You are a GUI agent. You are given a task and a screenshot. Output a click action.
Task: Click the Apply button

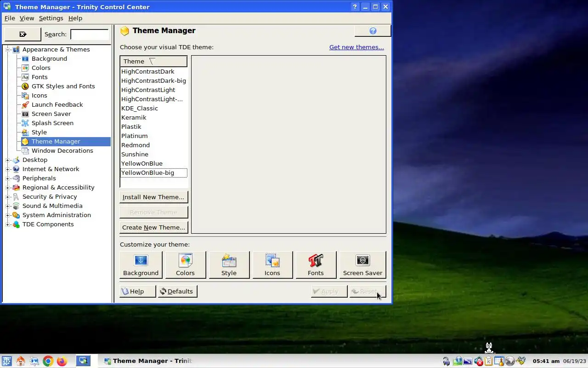tap(329, 291)
